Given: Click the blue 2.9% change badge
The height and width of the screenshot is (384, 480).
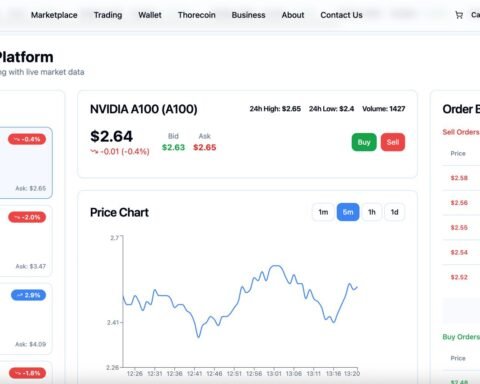Looking at the screenshot, I should (x=28, y=295).
